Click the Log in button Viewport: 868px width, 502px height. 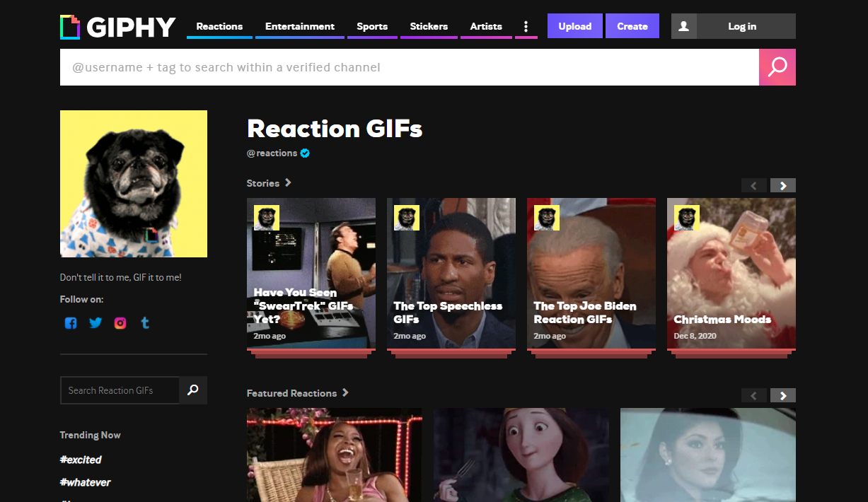(742, 26)
